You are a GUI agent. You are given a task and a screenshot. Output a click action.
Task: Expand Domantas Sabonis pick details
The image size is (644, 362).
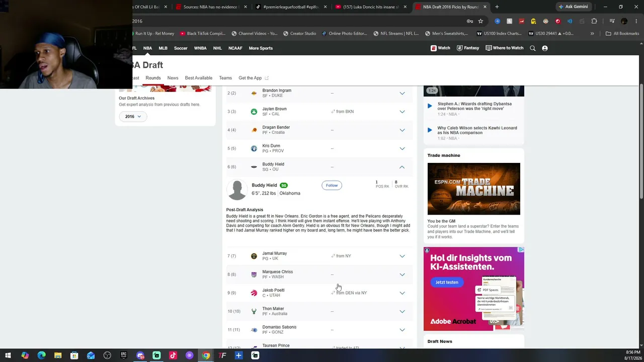[402, 330]
